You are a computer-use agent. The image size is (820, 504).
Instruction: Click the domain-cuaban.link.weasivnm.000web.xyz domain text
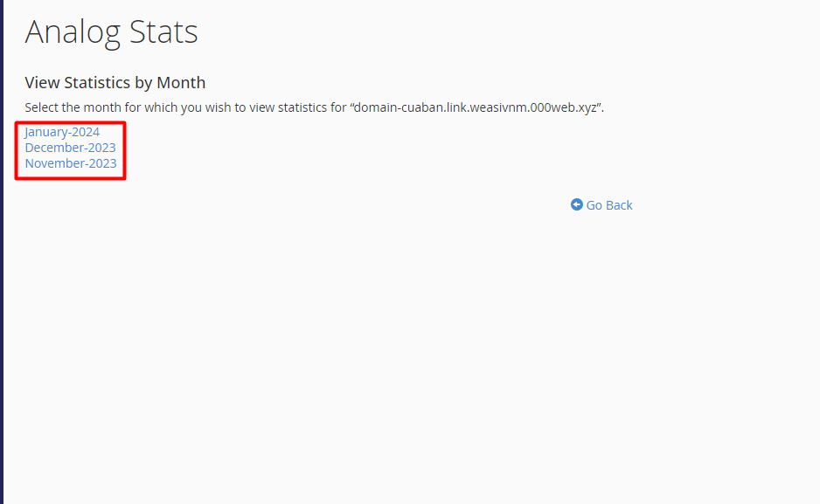click(x=476, y=107)
